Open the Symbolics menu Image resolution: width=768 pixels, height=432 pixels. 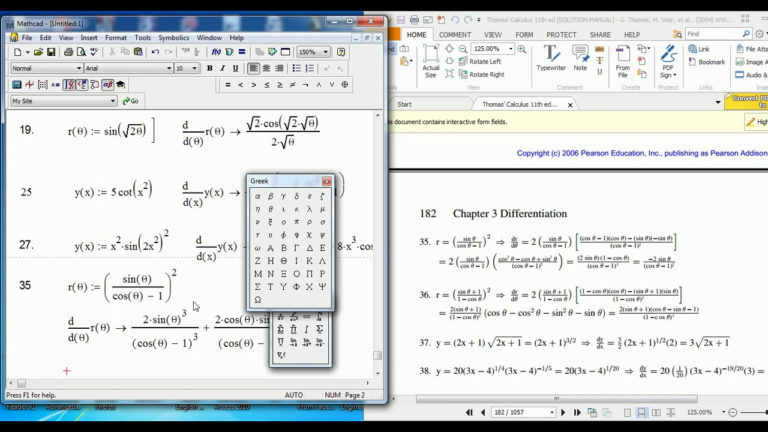(x=174, y=38)
